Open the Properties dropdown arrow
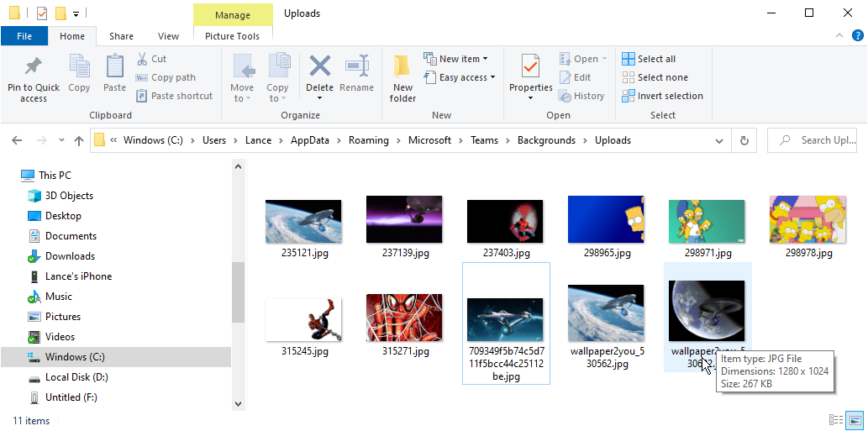This screenshot has height=431, width=868. (x=530, y=98)
